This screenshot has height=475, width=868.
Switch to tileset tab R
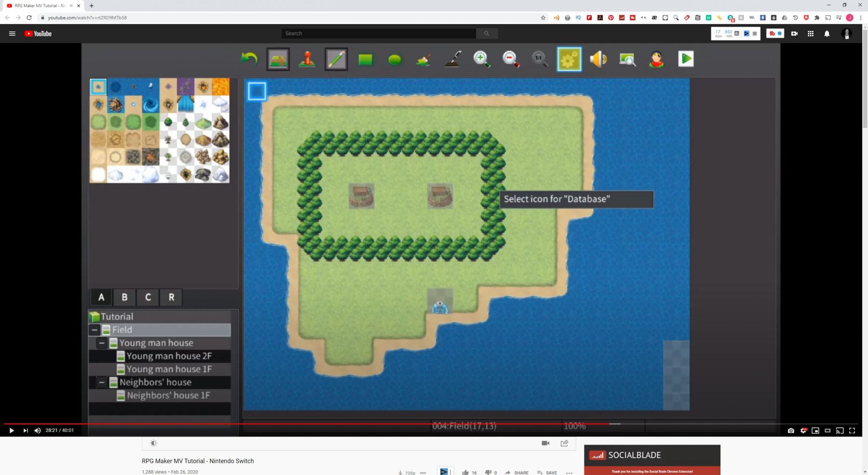[x=171, y=297]
